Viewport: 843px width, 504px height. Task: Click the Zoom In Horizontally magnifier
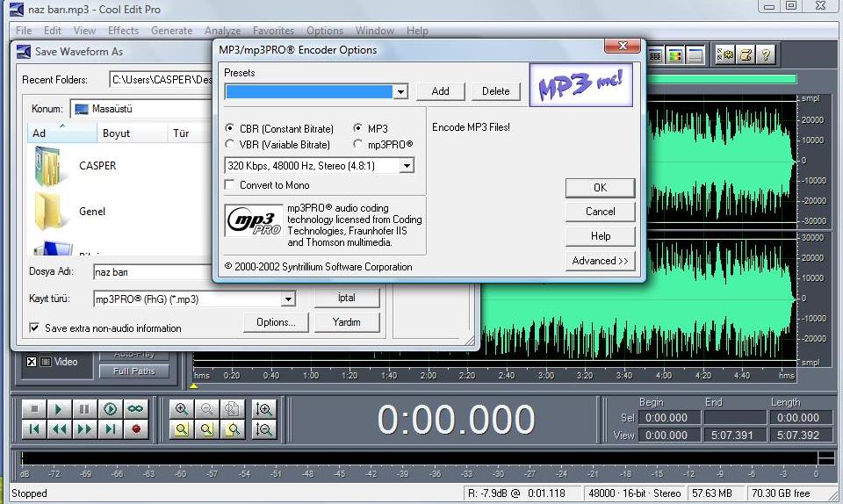(182, 409)
